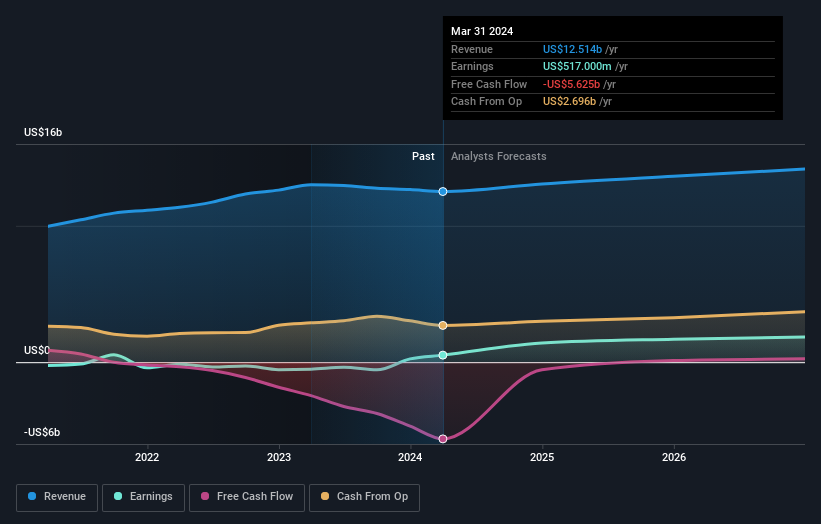This screenshot has height=524, width=821.
Task: Click the 2026 x-axis label
Action: point(674,457)
